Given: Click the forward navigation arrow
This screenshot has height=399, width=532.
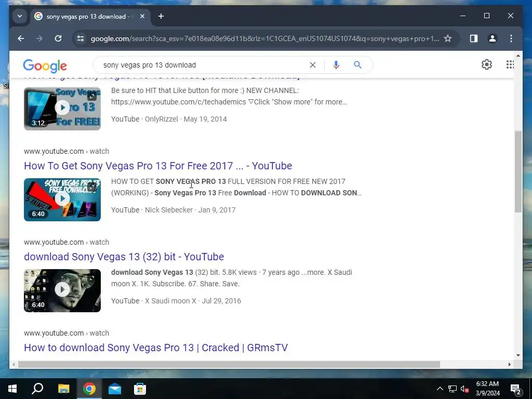Looking at the screenshot, I should click(x=39, y=38).
